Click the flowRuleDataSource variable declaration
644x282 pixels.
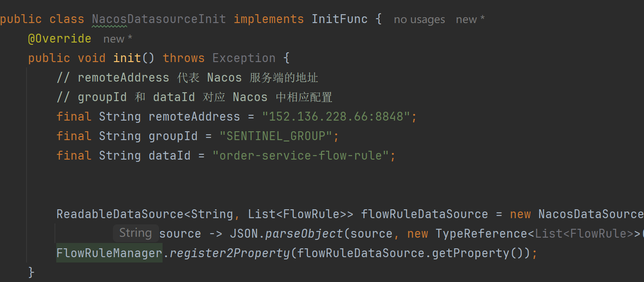(x=424, y=214)
